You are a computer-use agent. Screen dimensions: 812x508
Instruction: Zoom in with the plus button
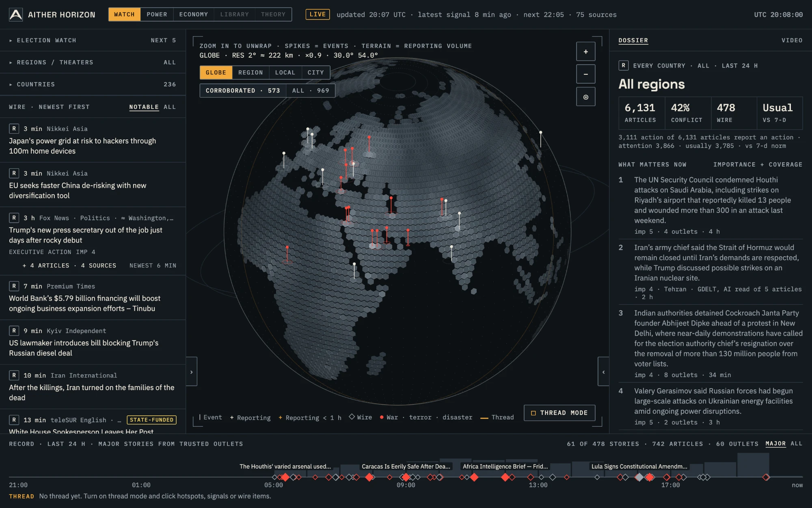click(585, 52)
